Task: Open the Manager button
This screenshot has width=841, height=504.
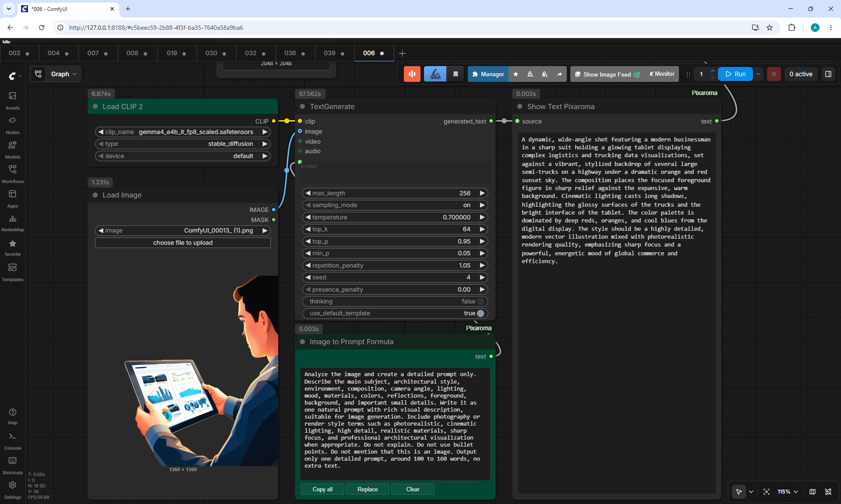Action: (x=488, y=74)
